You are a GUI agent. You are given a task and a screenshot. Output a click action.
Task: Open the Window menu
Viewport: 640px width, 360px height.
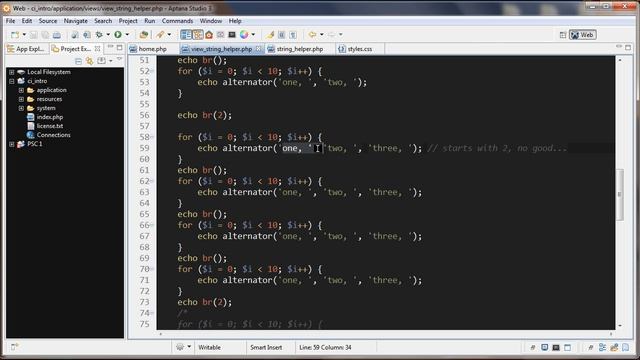point(211,21)
